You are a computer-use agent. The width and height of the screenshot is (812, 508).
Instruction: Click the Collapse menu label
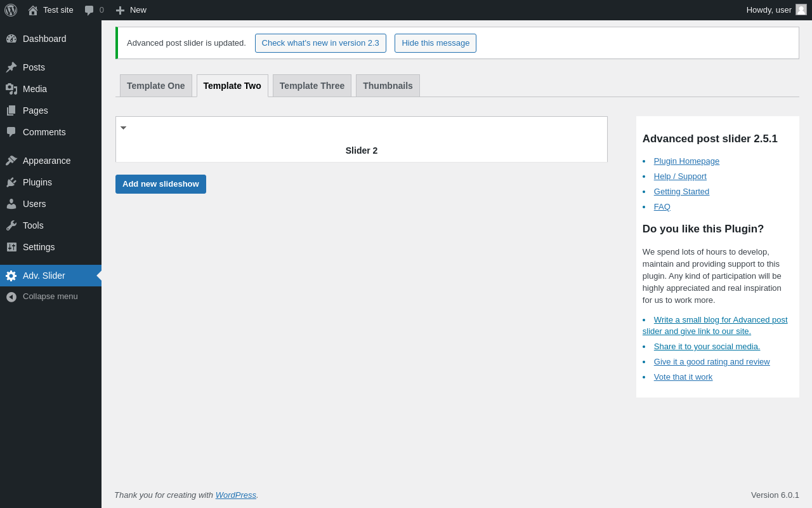pos(50,297)
